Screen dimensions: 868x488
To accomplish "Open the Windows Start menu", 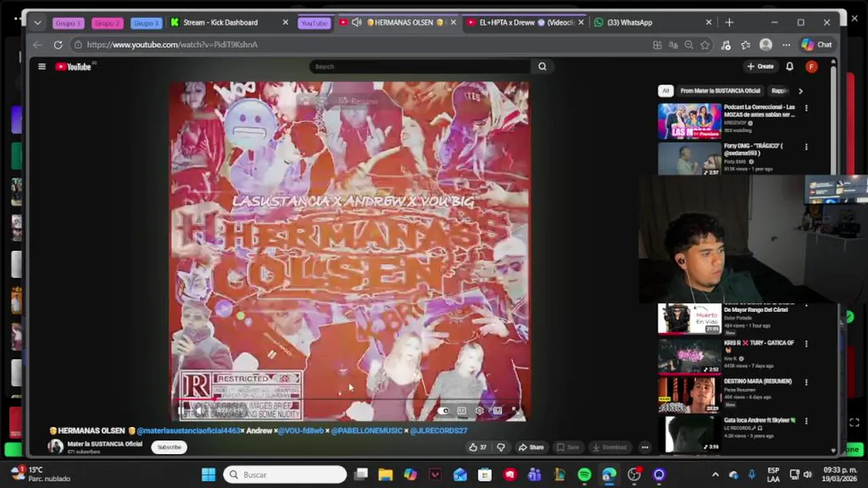I will click(208, 474).
